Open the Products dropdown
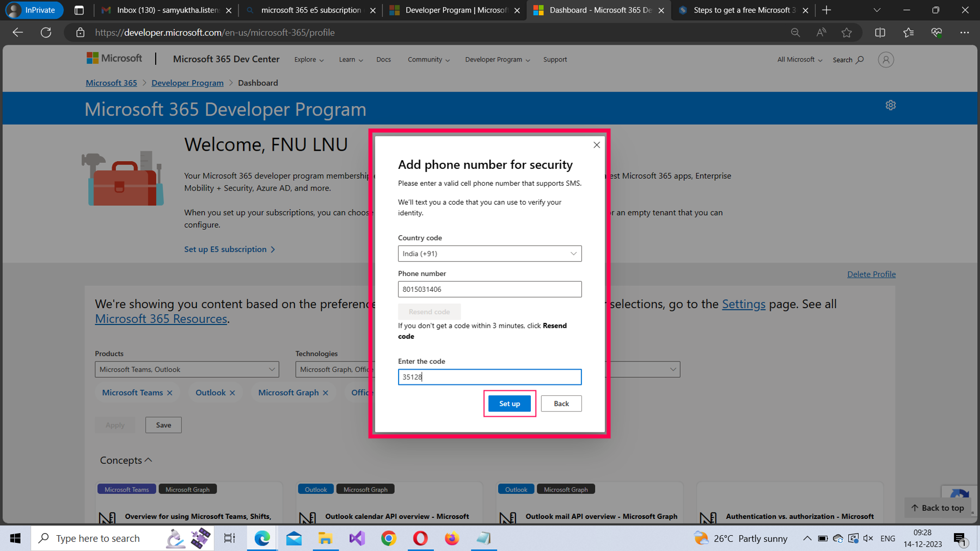980x551 pixels. click(187, 369)
